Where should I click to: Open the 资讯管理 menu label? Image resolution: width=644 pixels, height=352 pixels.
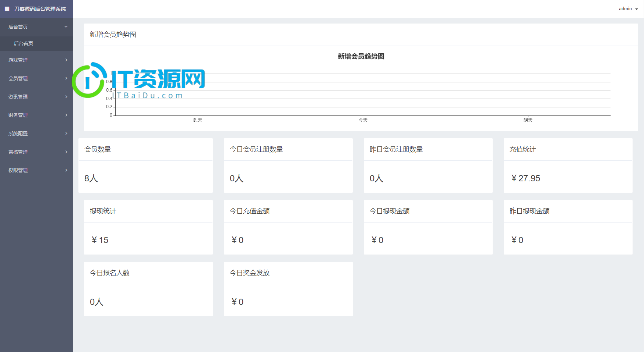point(18,97)
